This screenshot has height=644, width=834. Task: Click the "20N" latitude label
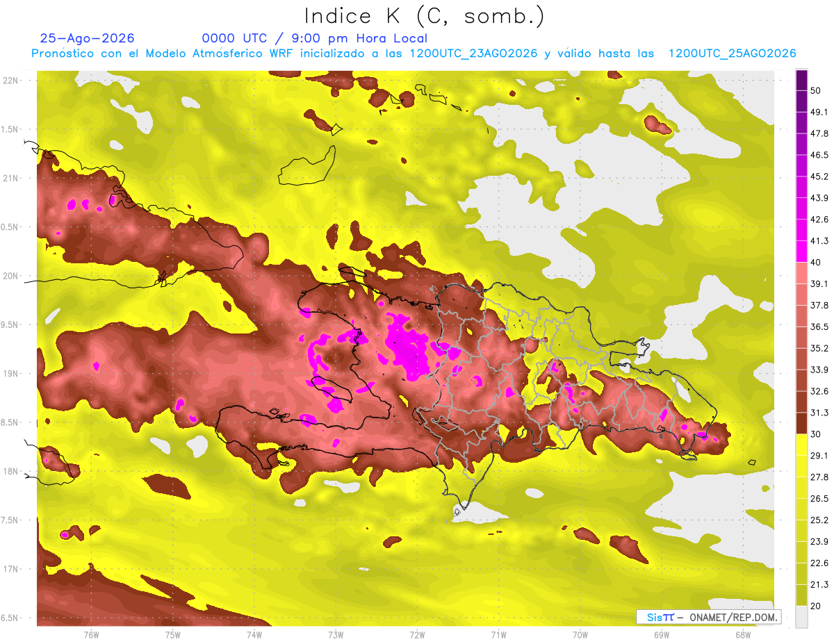(x=10, y=276)
